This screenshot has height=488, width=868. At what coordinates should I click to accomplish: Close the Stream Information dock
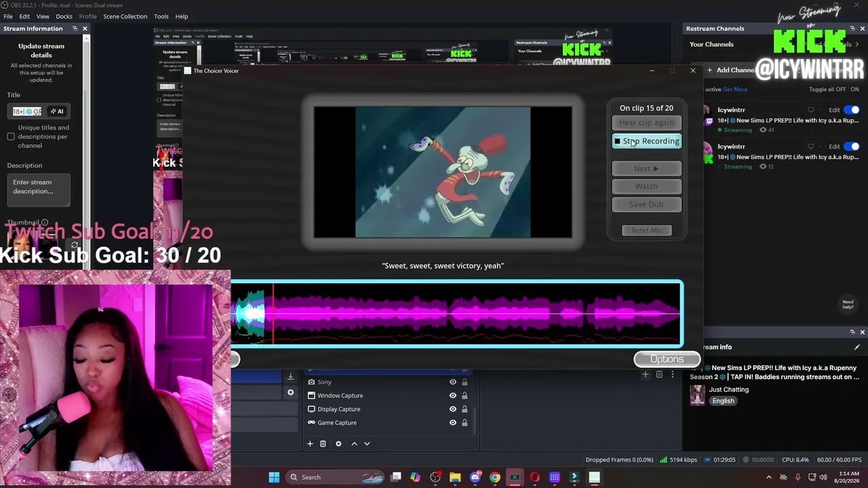(x=85, y=28)
